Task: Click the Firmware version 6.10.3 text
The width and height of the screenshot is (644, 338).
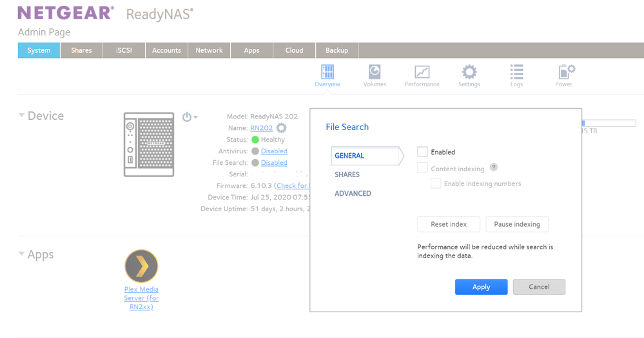Action: click(261, 185)
